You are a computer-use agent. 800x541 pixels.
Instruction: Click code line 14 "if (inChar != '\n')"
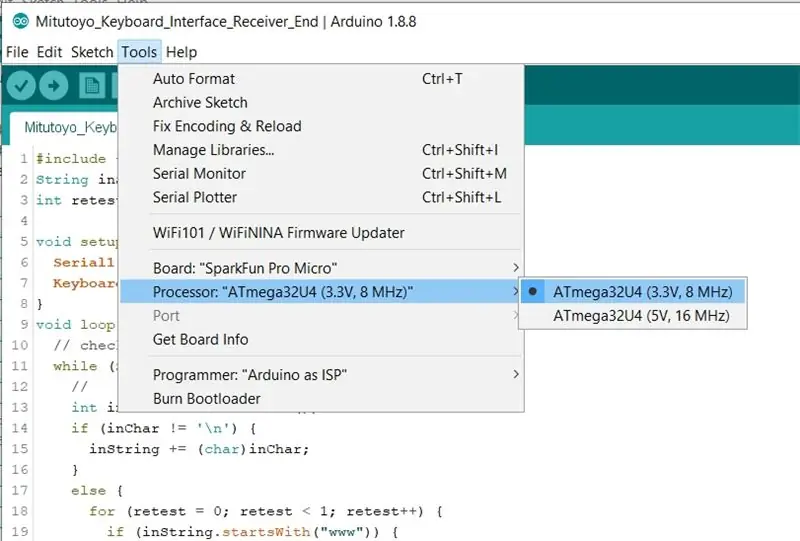click(x=163, y=428)
